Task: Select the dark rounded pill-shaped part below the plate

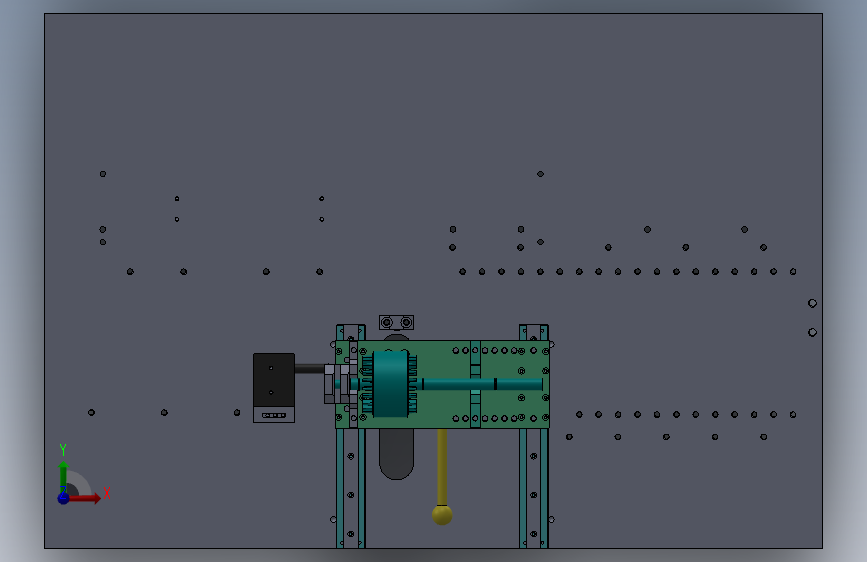Action: [396, 454]
